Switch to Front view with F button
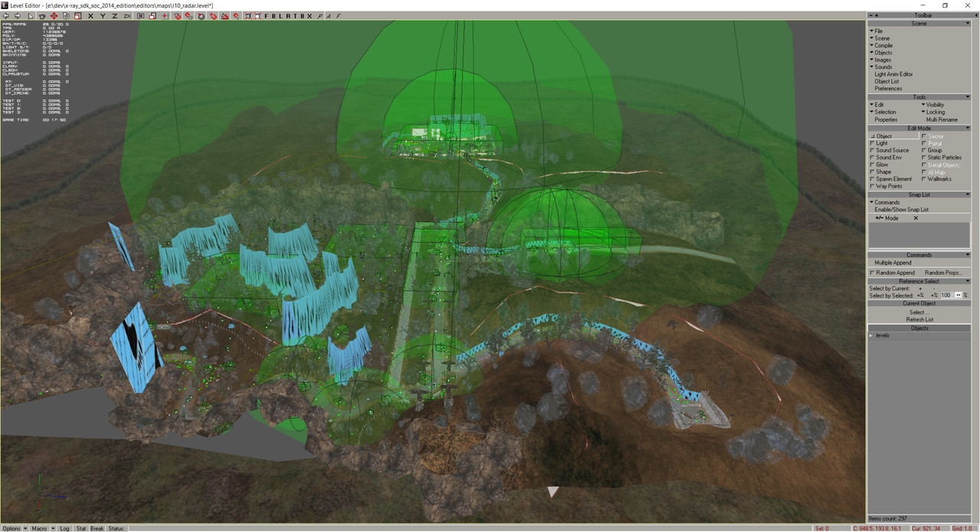This screenshot has height=532, width=980. [266, 15]
